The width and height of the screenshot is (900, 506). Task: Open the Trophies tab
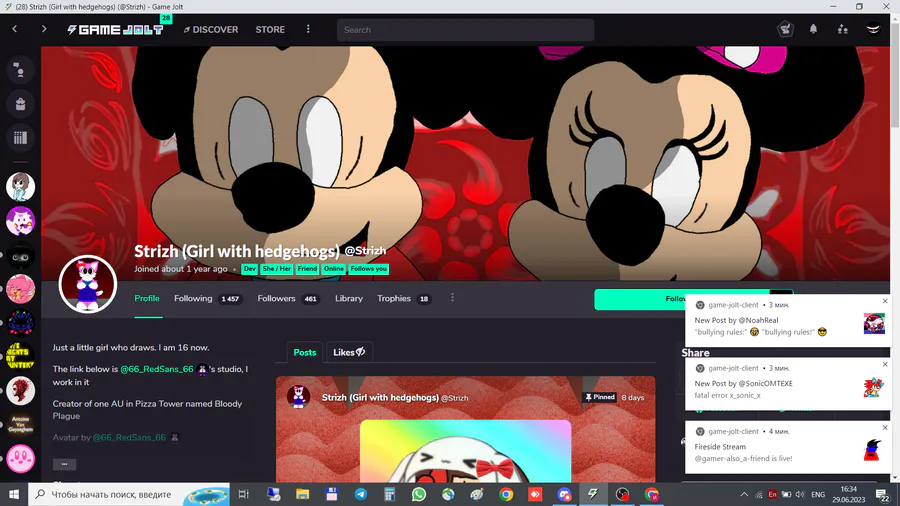[x=404, y=298]
